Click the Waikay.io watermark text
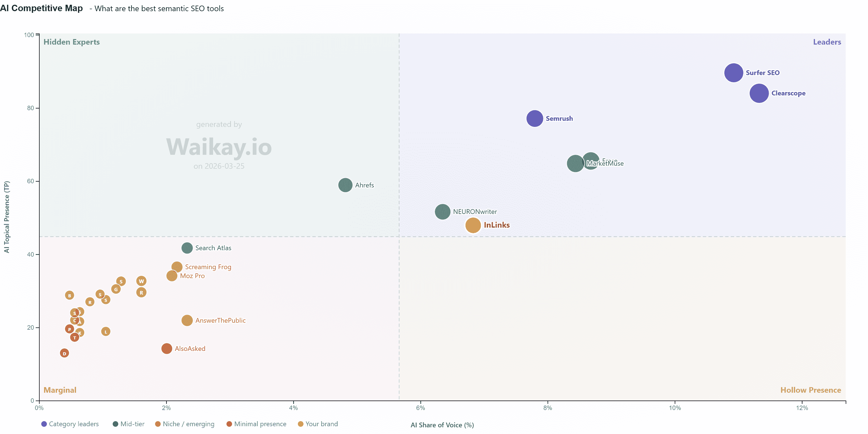Screen dimensions: 868x434 point(219,147)
